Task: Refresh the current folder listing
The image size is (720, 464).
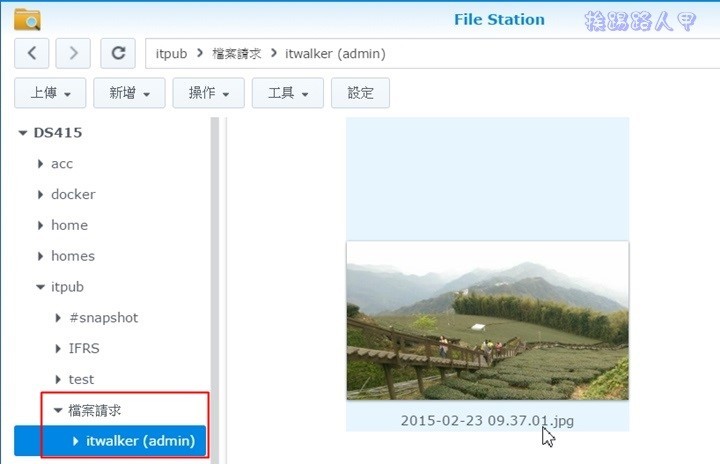Action: pyautogui.click(x=118, y=53)
